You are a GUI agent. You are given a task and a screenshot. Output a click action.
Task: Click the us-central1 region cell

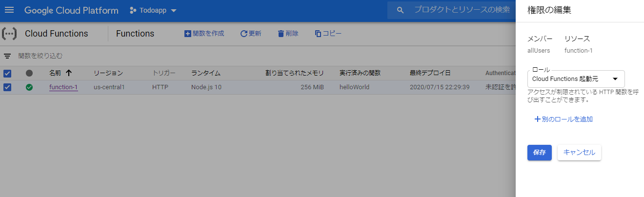109,87
